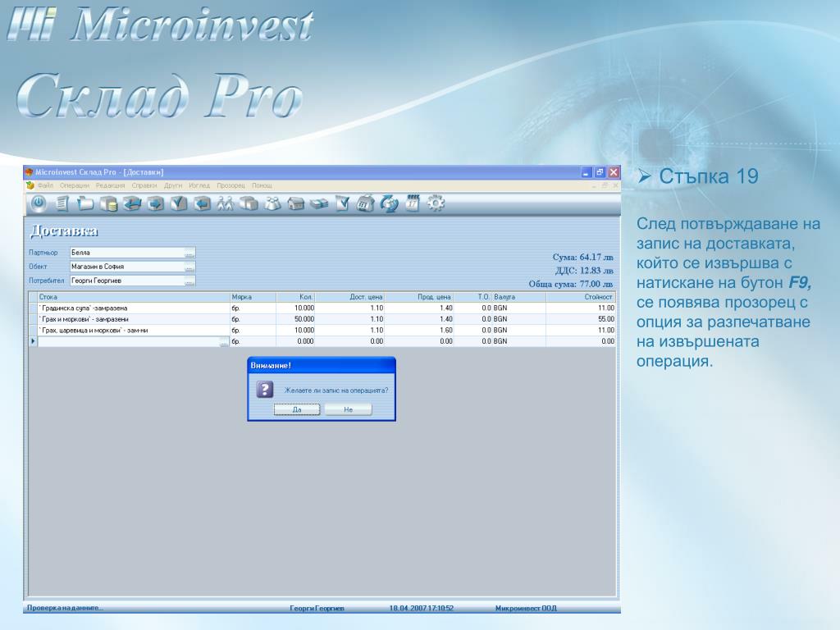840x630 pixels.
Task: Click the users group toolbar icon
Action: click(272, 203)
